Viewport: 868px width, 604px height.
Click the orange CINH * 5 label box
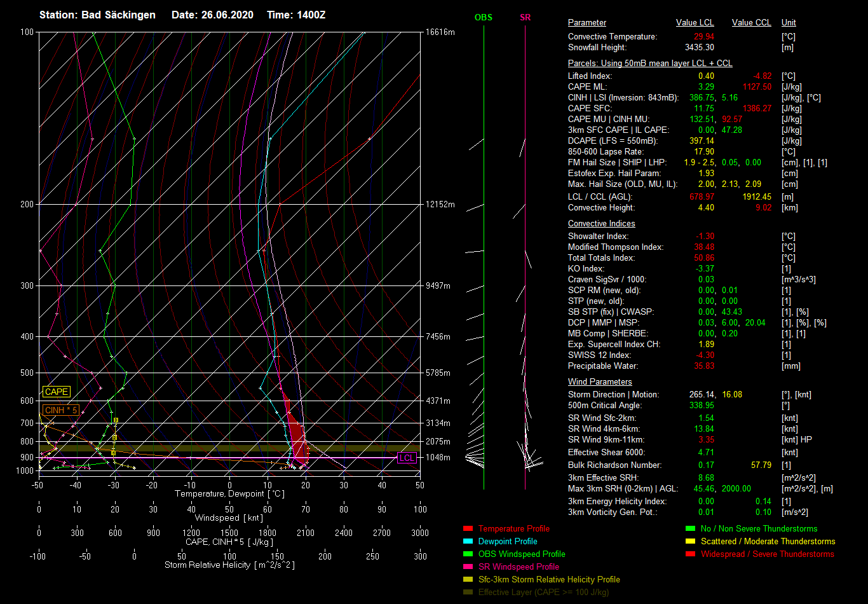pos(61,410)
